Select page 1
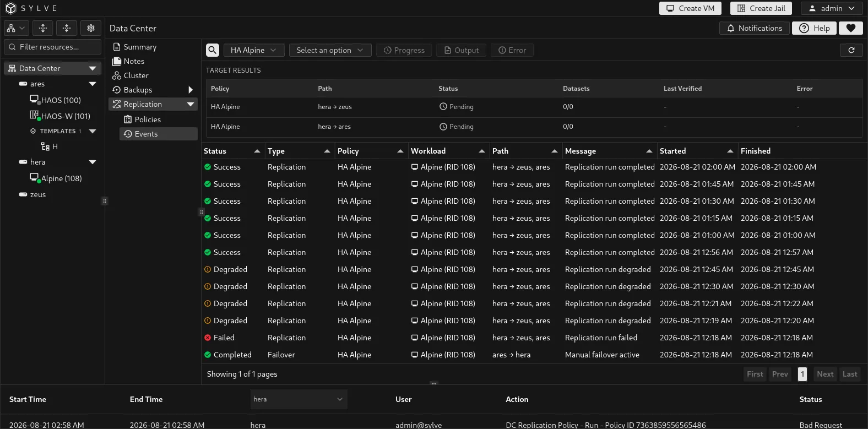868x429 pixels. click(x=802, y=374)
